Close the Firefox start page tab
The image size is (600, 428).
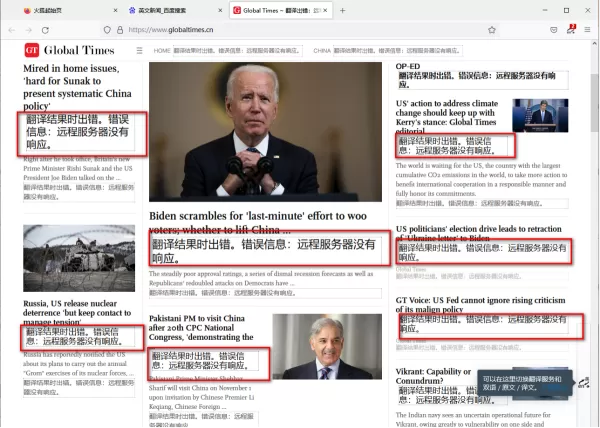pyautogui.click(x=115, y=10)
